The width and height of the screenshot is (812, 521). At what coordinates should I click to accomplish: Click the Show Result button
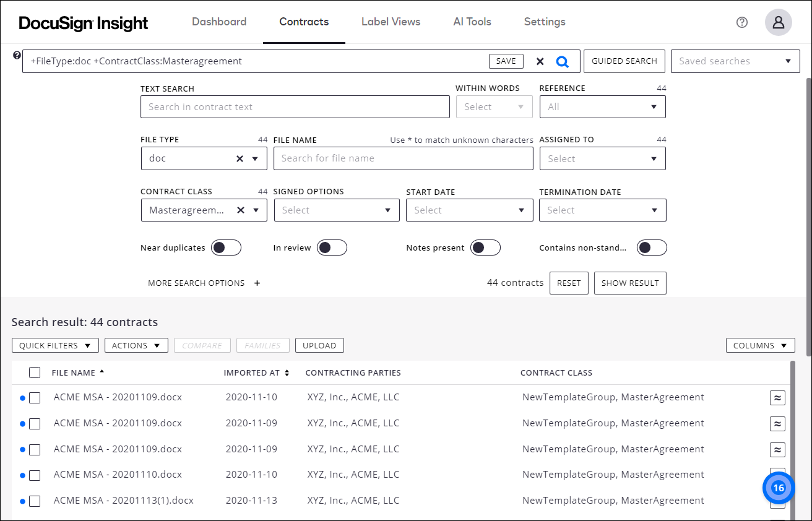(630, 283)
